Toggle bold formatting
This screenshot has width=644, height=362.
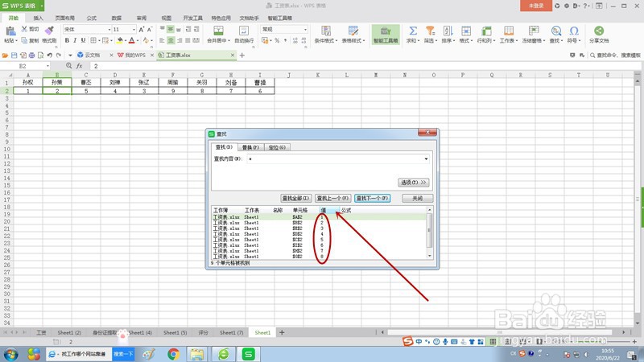coord(67,40)
